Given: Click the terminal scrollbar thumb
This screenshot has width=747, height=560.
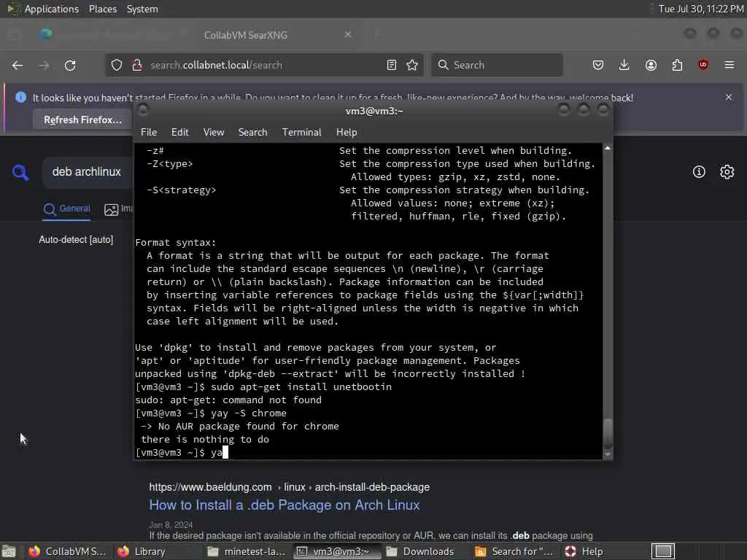Looking at the screenshot, I should tap(608, 433).
